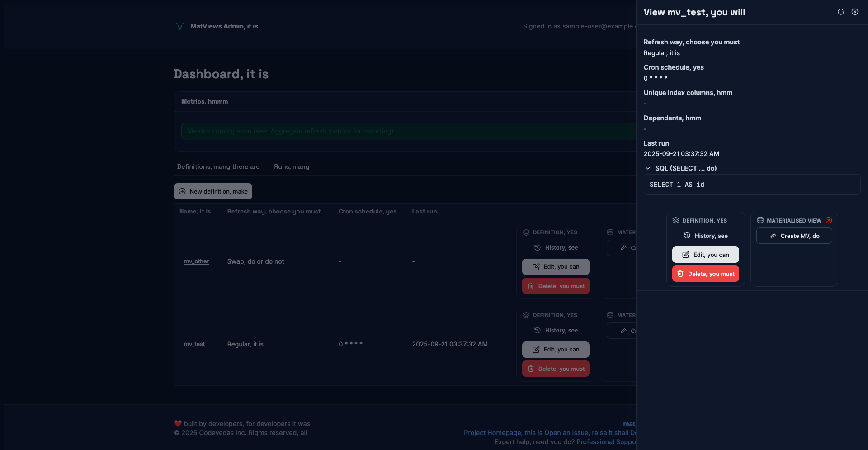Switch to Runs, many tab

[x=291, y=166]
